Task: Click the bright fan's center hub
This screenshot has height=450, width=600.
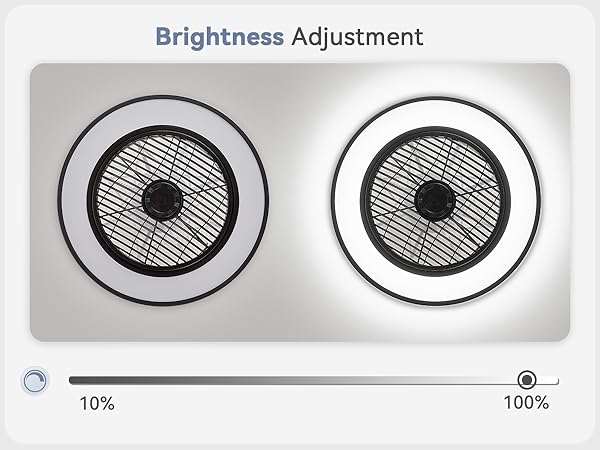Action: (435, 201)
